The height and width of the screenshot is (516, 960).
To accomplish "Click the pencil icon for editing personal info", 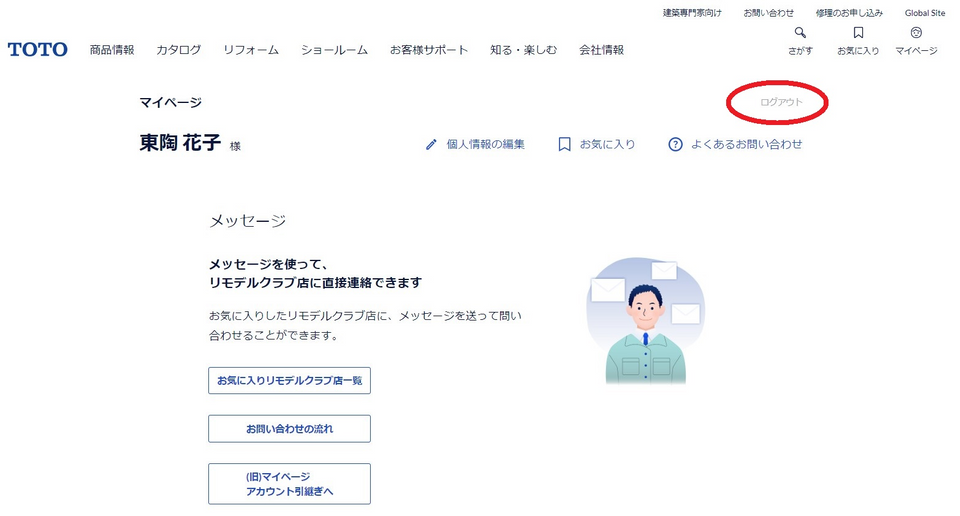I will [431, 144].
